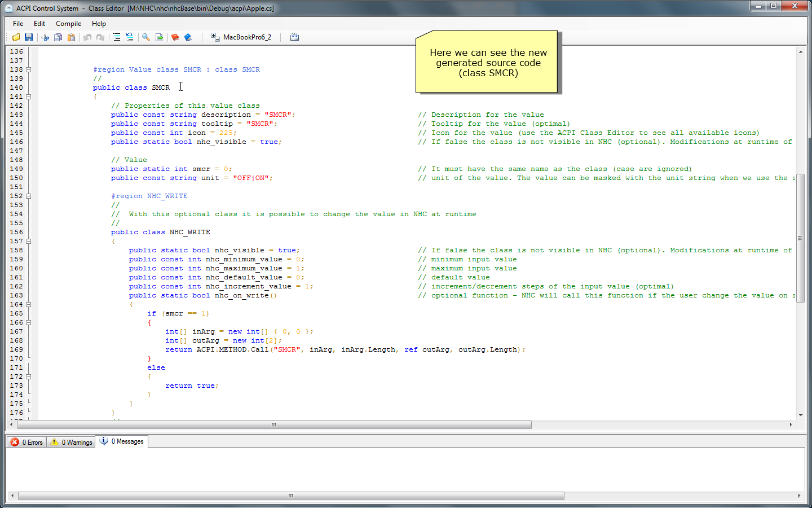Open the Edit menu

click(39, 24)
